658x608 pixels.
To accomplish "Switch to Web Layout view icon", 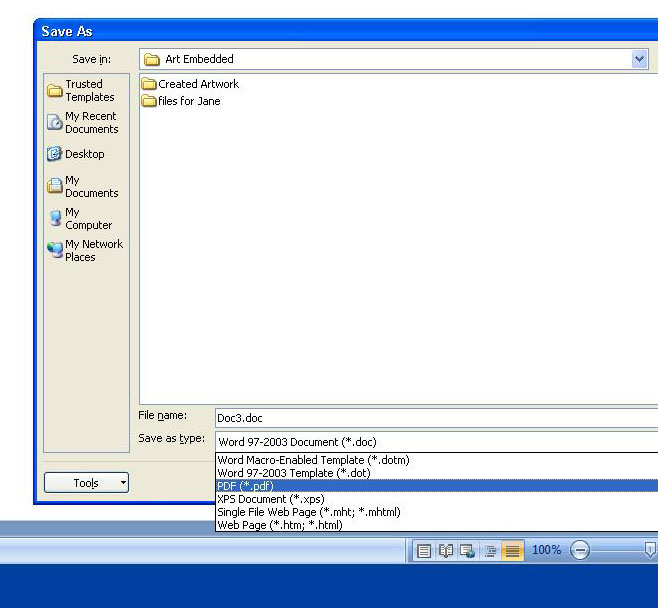I will (x=467, y=550).
